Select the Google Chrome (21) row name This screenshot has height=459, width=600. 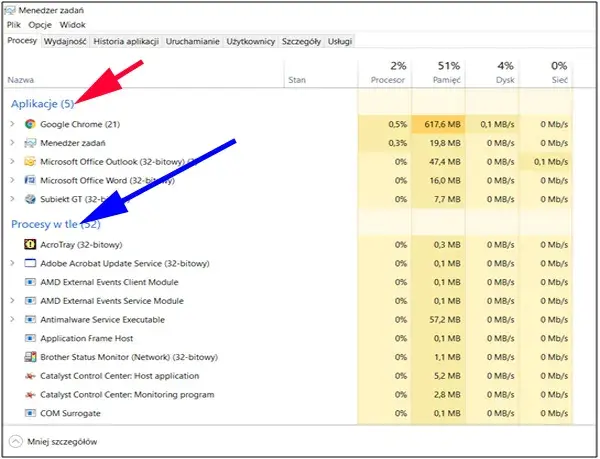pos(80,124)
